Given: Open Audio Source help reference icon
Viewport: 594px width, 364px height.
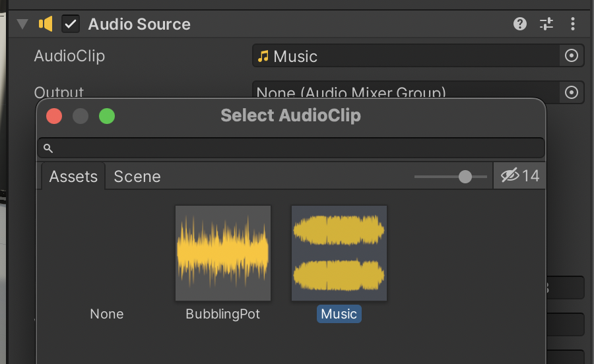Looking at the screenshot, I should coord(520,24).
